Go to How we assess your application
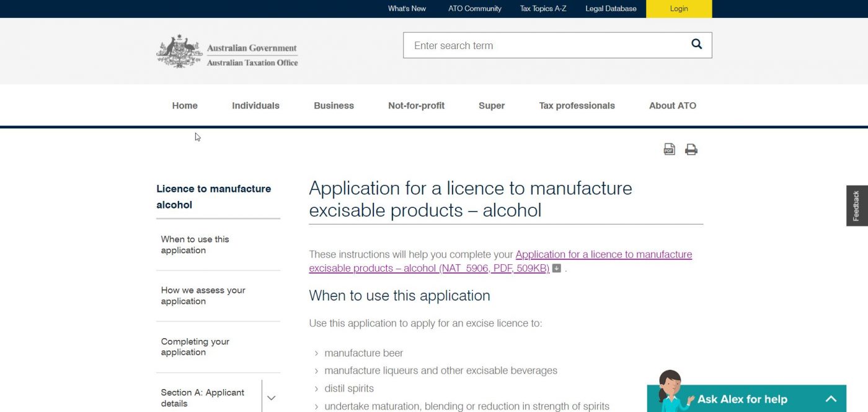This screenshot has height=412, width=868. pos(203,295)
